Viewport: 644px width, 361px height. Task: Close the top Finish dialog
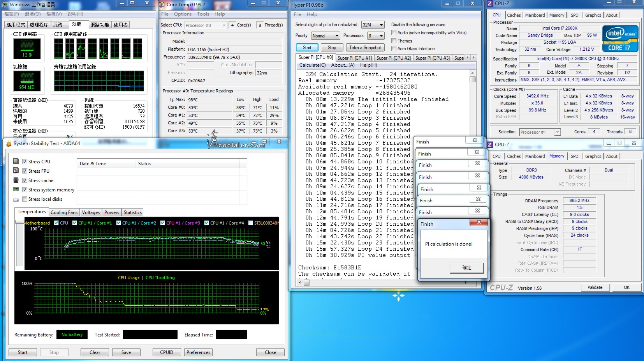(x=475, y=140)
